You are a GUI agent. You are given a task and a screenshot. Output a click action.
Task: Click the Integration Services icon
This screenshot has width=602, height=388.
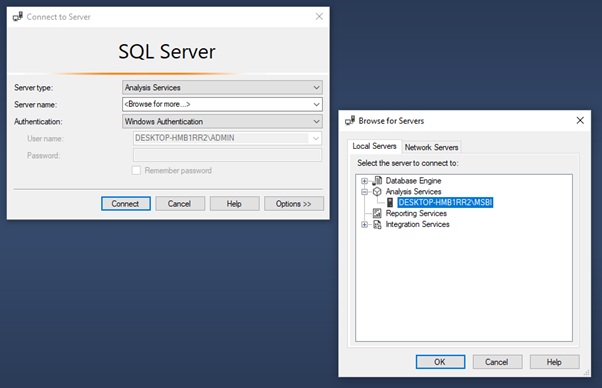click(377, 225)
